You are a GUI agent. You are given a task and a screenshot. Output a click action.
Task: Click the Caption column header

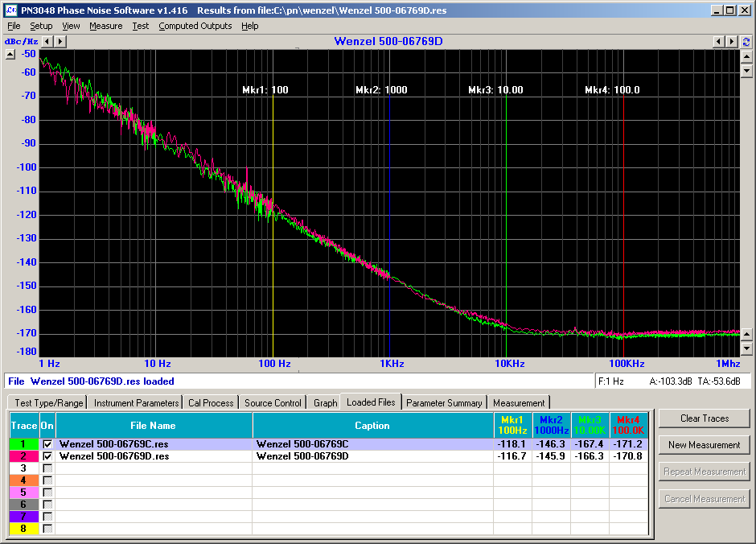coord(372,426)
